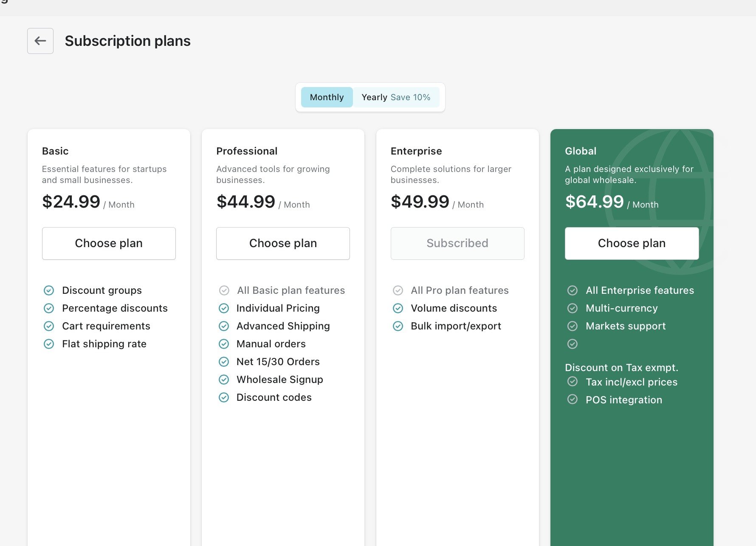Click check icon beside Multi-currency
Viewport: 756px width, 546px height.
pos(573,308)
